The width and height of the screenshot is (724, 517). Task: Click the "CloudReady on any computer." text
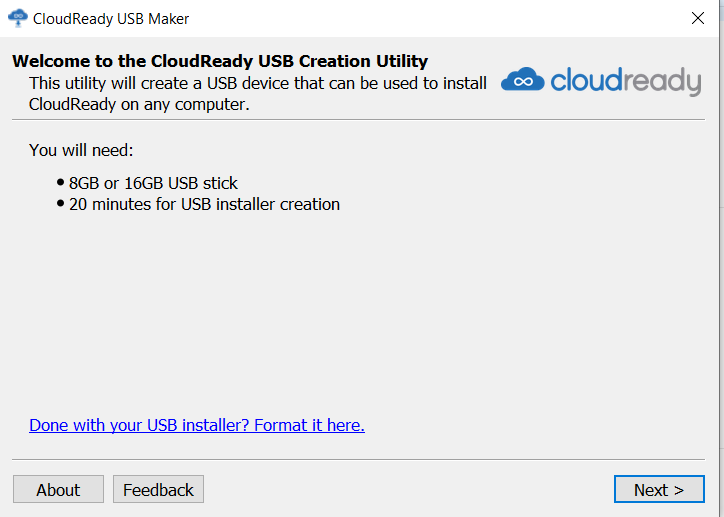pyautogui.click(x=139, y=104)
